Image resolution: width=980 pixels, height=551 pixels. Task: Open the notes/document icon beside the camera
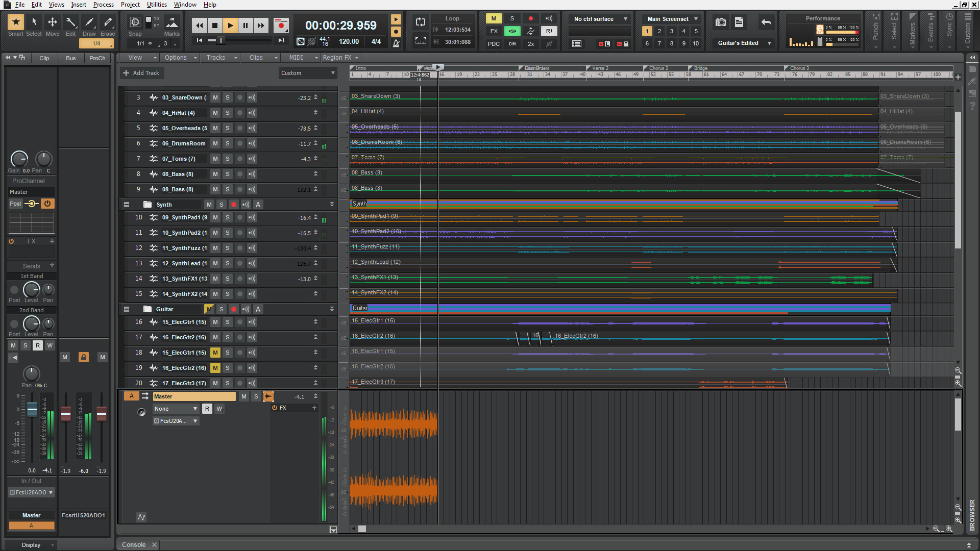pos(739,22)
